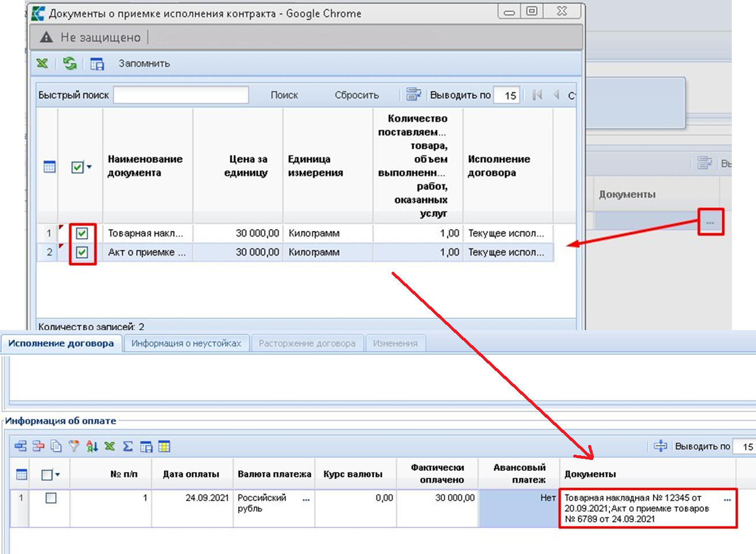
Task: Click the Поиск button
Action: point(284,95)
